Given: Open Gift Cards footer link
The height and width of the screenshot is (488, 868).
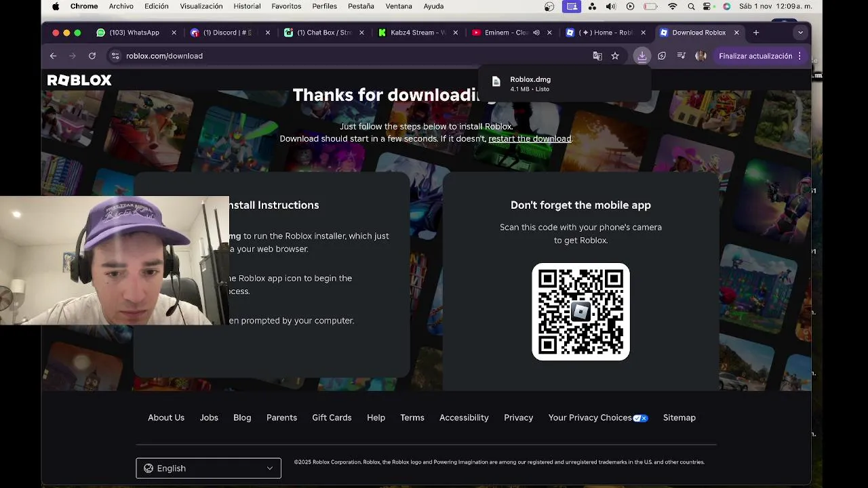Looking at the screenshot, I should [332, 418].
